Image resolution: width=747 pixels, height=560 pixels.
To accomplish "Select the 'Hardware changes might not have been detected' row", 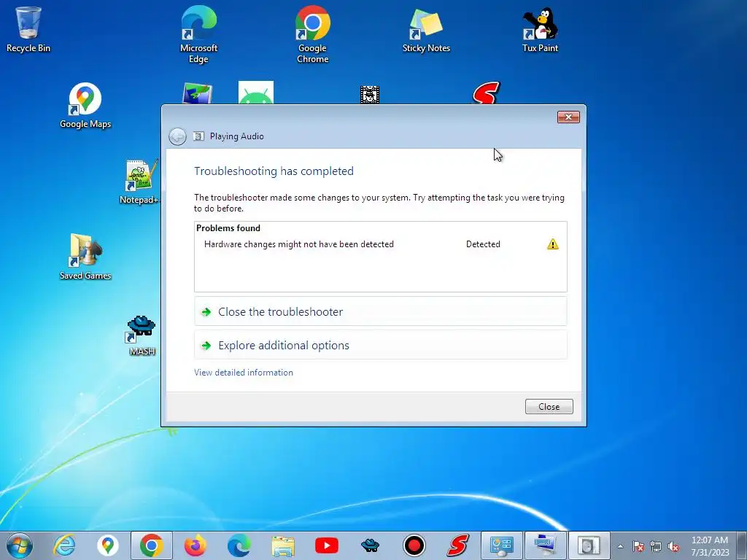I will coord(380,244).
